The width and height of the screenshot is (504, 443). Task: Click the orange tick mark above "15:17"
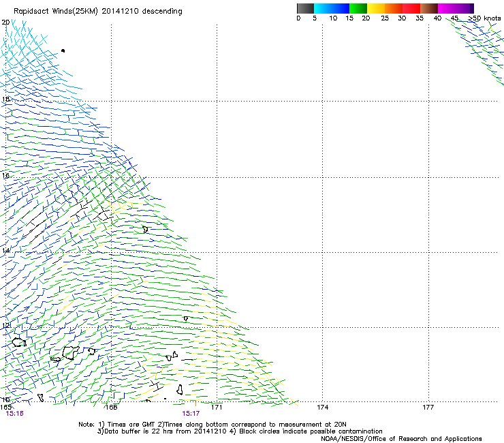click(195, 403)
